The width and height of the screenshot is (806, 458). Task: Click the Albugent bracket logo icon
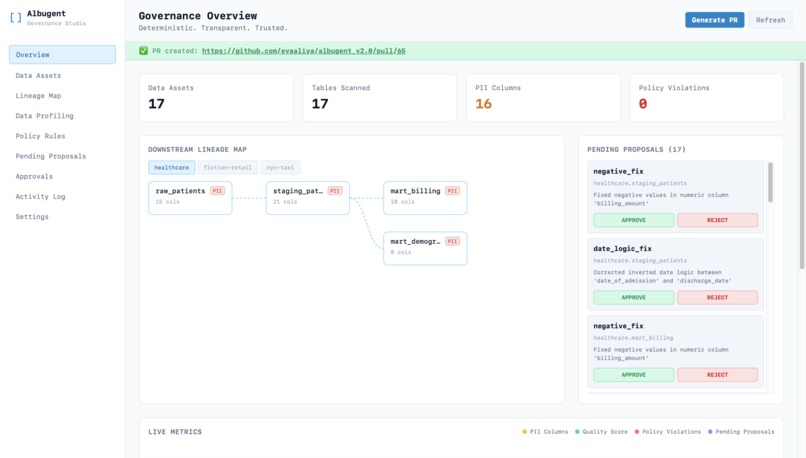tap(15, 17)
